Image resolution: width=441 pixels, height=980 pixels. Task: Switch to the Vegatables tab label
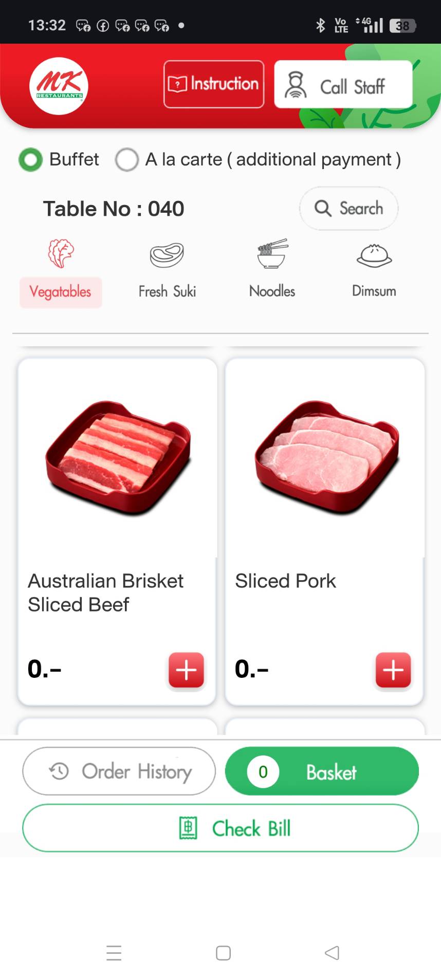[61, 292]
